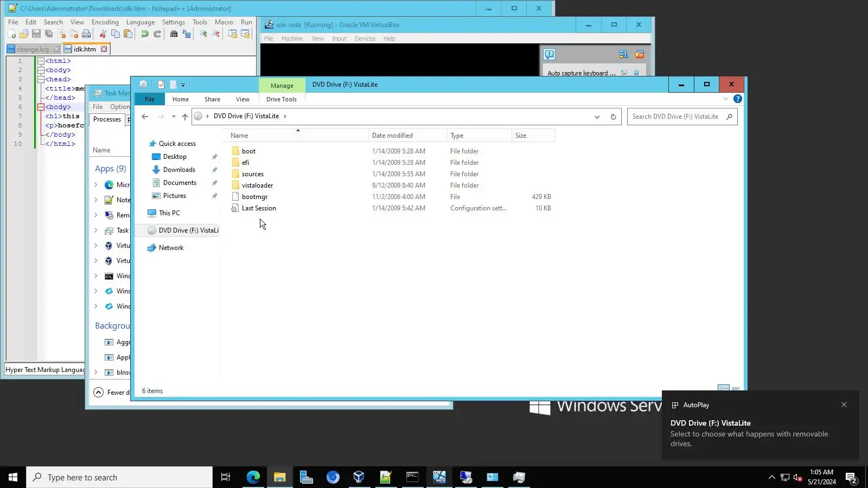Expand the Notepad++ row in Task Manager

96,200
